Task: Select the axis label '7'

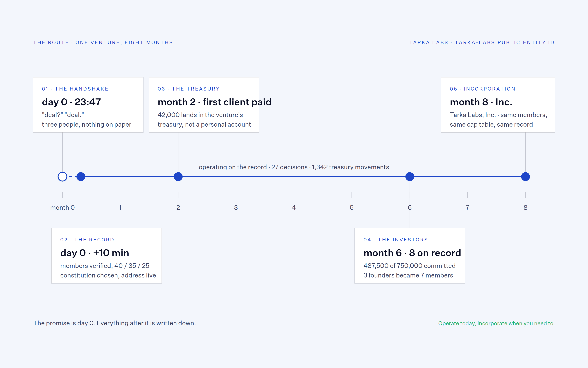Action: [467, 207]
